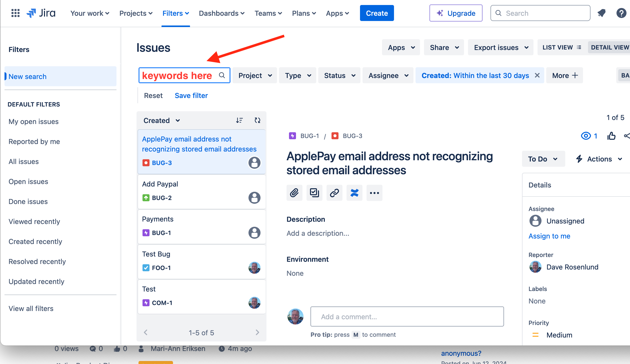Image resolution: width=630 pixels, height=364 pixels.
Task: Open the Atlassian app switcher grid
Action: [15, 13]
